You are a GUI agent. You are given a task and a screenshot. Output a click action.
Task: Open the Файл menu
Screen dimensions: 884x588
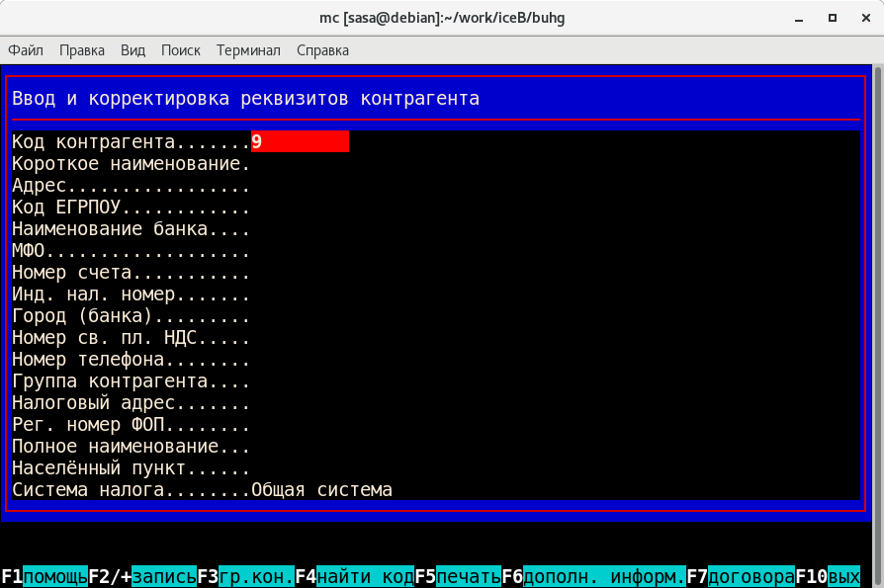(x=26, y=49)
